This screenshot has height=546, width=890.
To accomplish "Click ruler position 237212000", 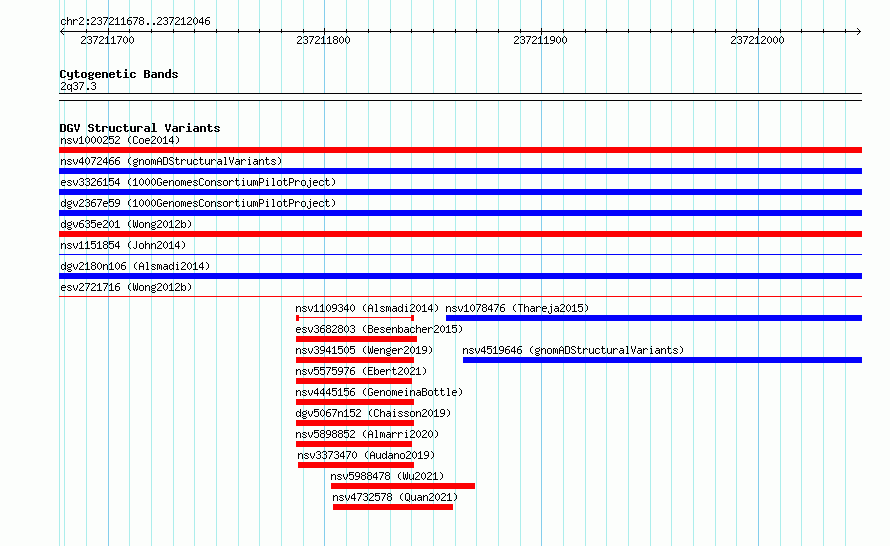I will coord(757,40).
